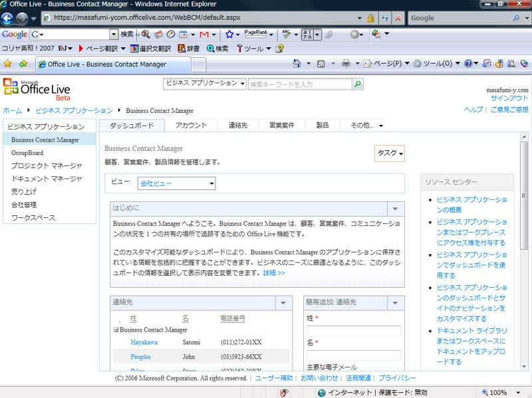Click the Print icon in command bar
Screen dimensions: 532x398
coord(346,64)
